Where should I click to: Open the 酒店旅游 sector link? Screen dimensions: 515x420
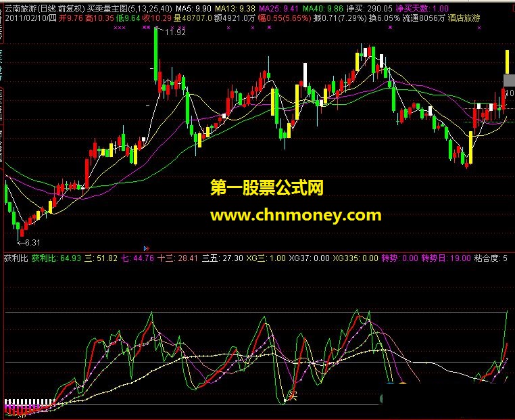464,18
